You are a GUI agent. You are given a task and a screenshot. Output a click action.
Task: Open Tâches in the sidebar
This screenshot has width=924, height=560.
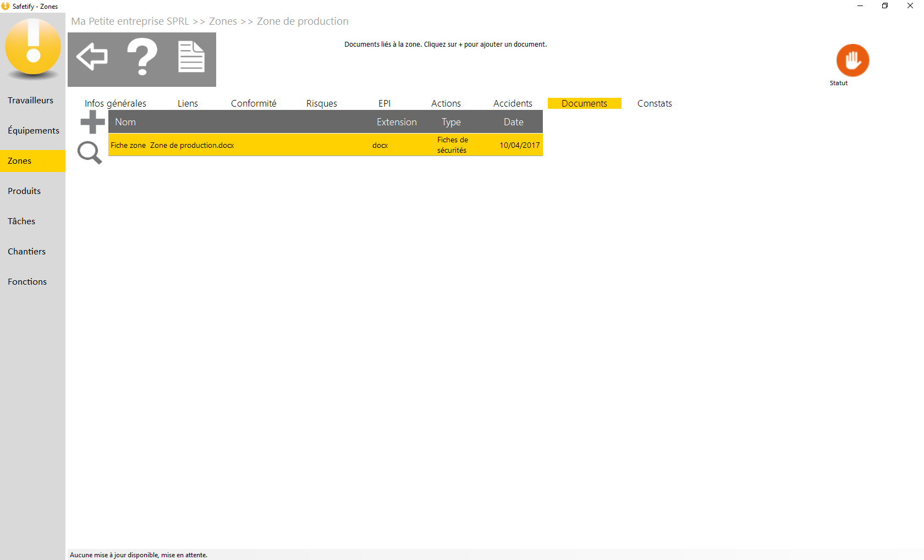coord(32,221)
